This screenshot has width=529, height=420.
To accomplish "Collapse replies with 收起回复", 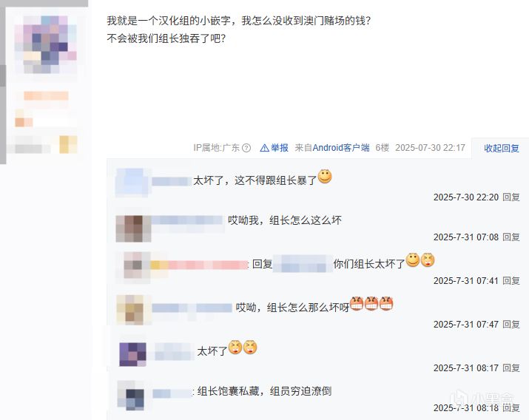I will coord(502,148).
